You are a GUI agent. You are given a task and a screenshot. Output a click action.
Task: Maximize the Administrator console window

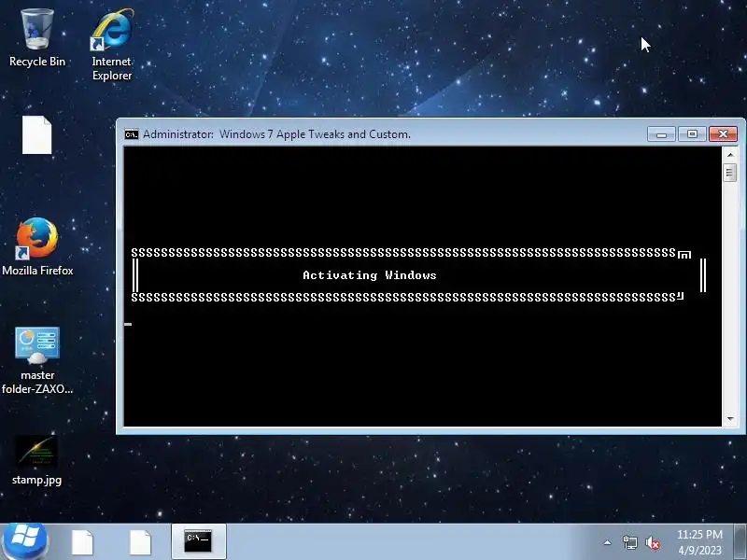pos(692,134)
